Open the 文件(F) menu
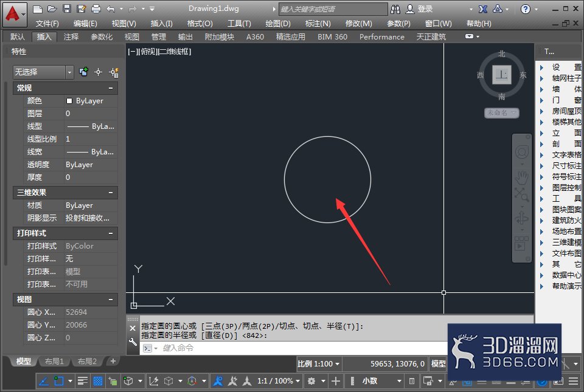The width and height of the screenshot is (584, 392). pos(47,24)
